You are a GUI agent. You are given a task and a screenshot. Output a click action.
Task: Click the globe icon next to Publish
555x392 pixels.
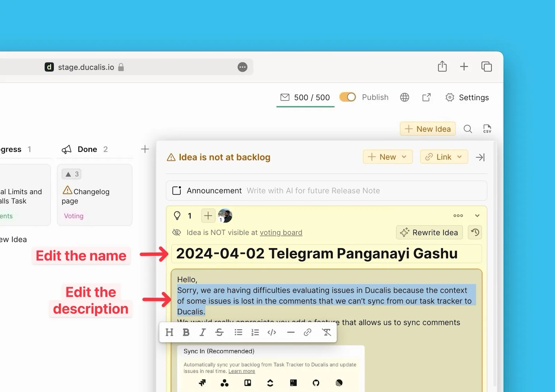404,97
